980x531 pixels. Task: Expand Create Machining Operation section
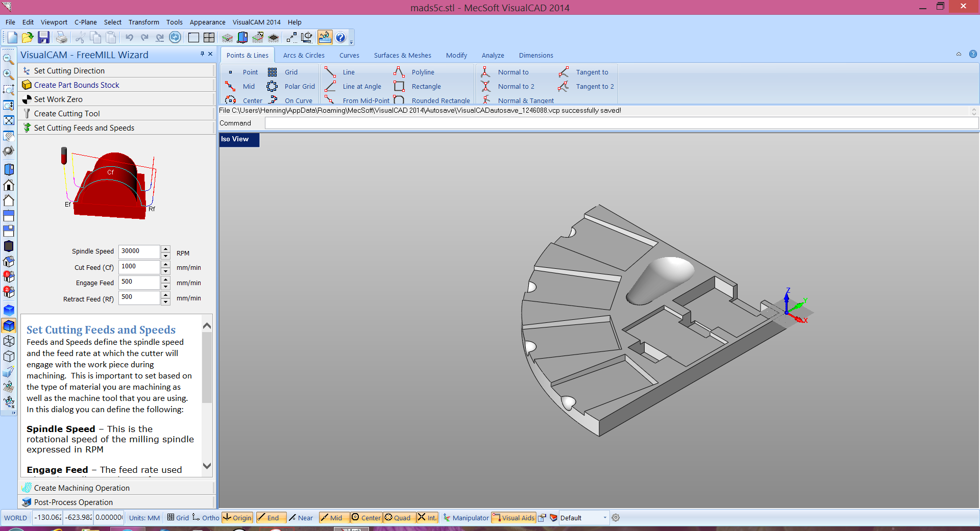click(x=82, y=488)
